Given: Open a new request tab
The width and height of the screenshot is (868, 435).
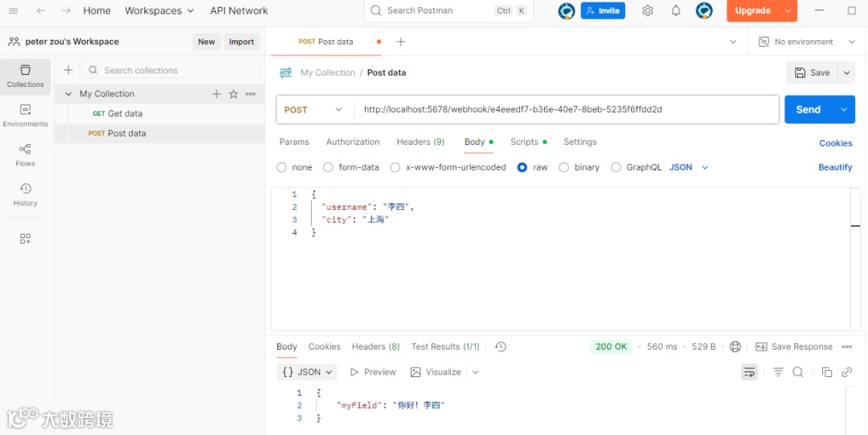Looking at the screenshot, I should pyautogui.click(x=401, y=42).
